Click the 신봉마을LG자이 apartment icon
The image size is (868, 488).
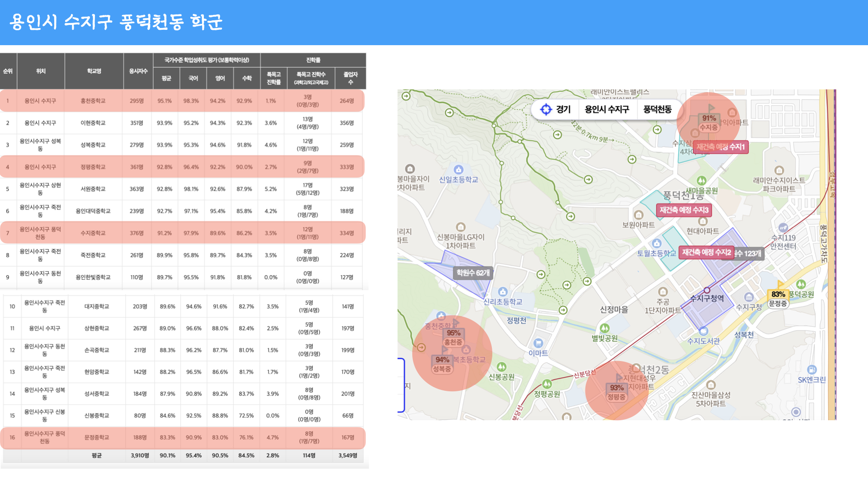tap(460, 227)
